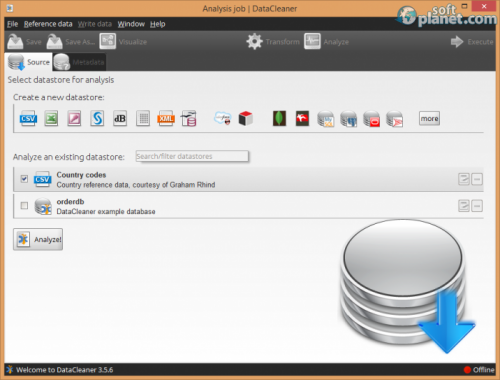500x380 pixels.
Task: Check the orderdb datastore checkbox
Action: [x=24, y=206]
